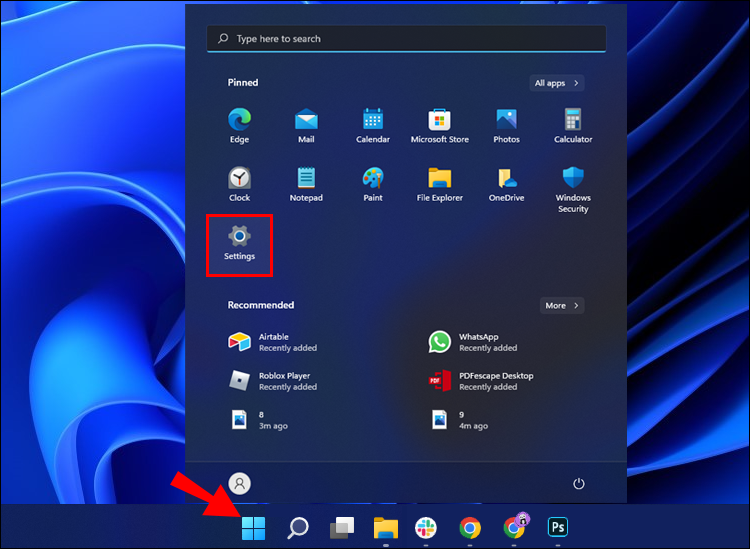
Task: Launch Roblox Player from recommended
Action: coord(273,381)
